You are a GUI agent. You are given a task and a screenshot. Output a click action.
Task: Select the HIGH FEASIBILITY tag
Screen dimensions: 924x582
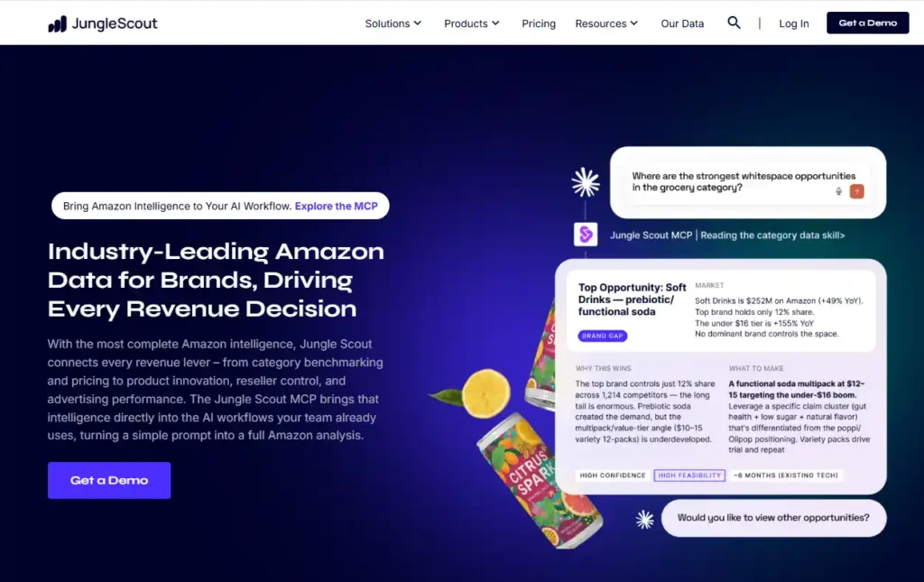[689, 476]
